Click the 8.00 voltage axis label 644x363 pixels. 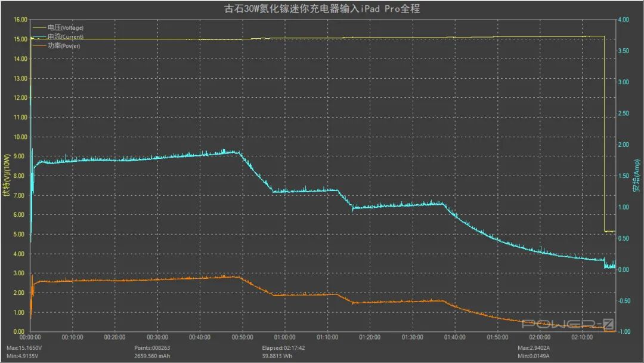(x=19, y=176)
